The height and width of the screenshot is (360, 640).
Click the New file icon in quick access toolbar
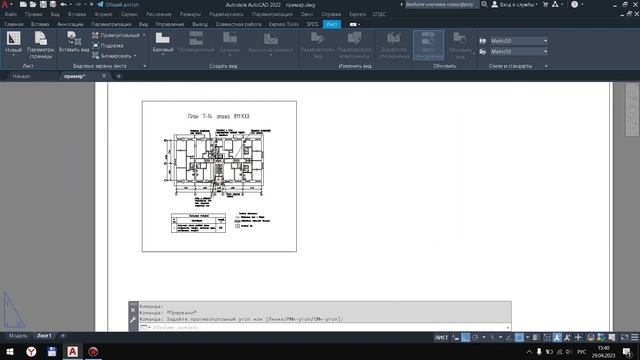pos(23,4)
